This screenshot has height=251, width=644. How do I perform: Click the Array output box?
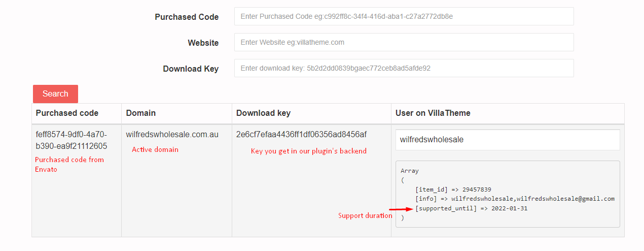click(x=508, y=194)
